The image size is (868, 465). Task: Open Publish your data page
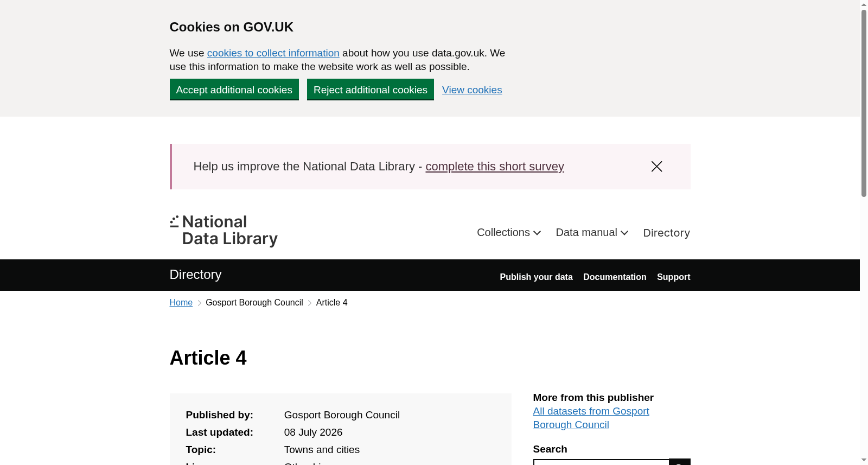[x=536, y=277]
